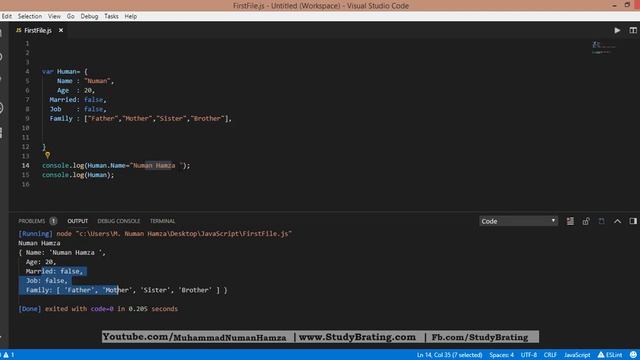Clear the output panel icon
Image resolution: width=640 pixels, height=360 pixels.
click(x=570, y=221)
